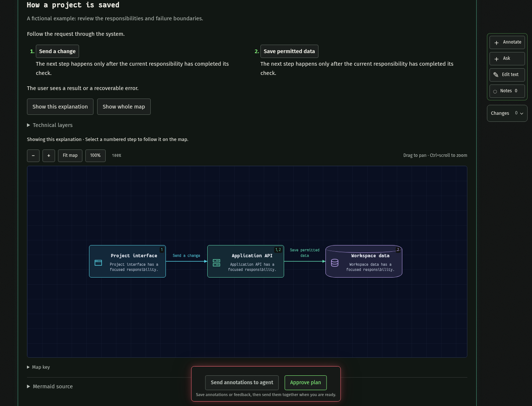Click the Ask plus icon

coord(497,59)
